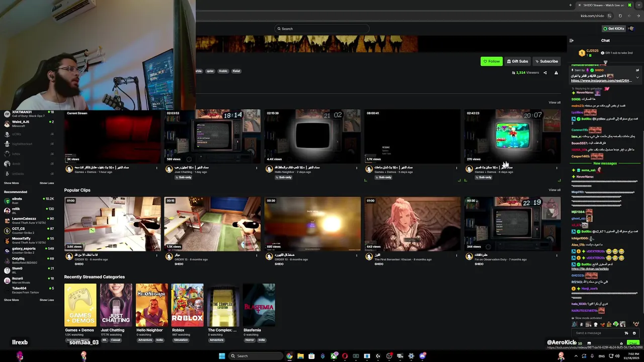644x362 pixels.
Task: Open Chrome from the taskbar
Action: click(x=289, y=356)
